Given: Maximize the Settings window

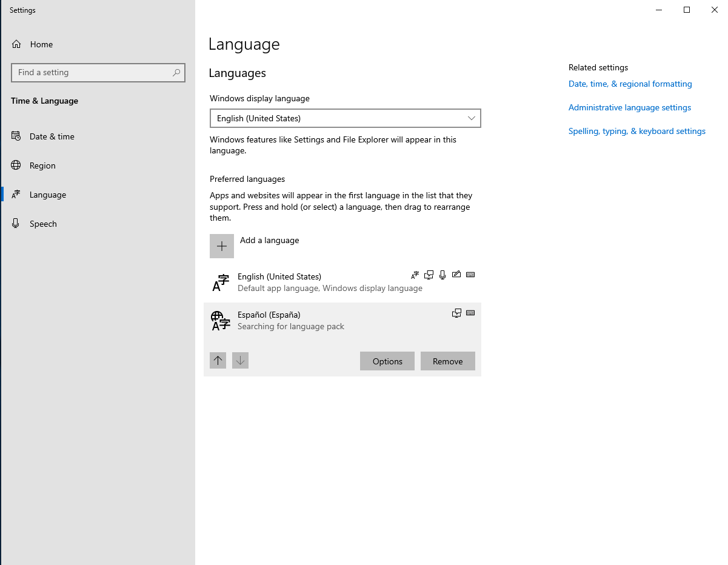Looking at the screenshot, I should coord(687,10).
